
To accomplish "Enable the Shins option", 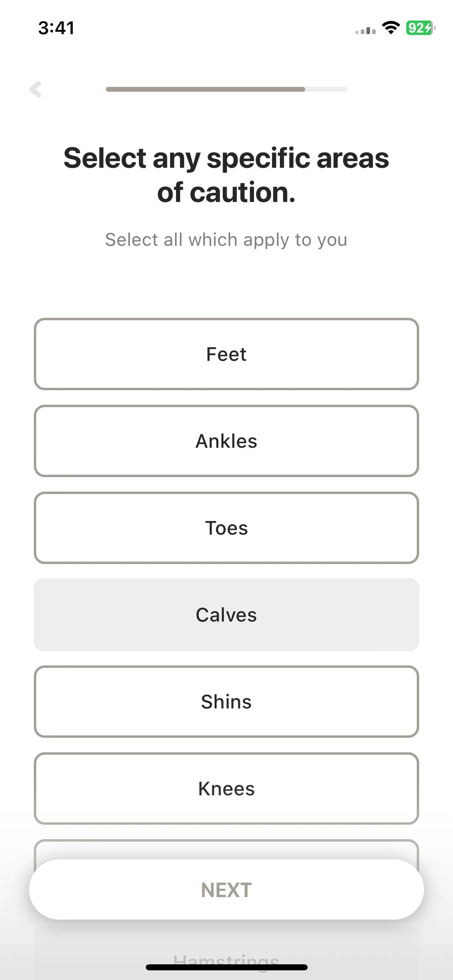I will (226, 702).
